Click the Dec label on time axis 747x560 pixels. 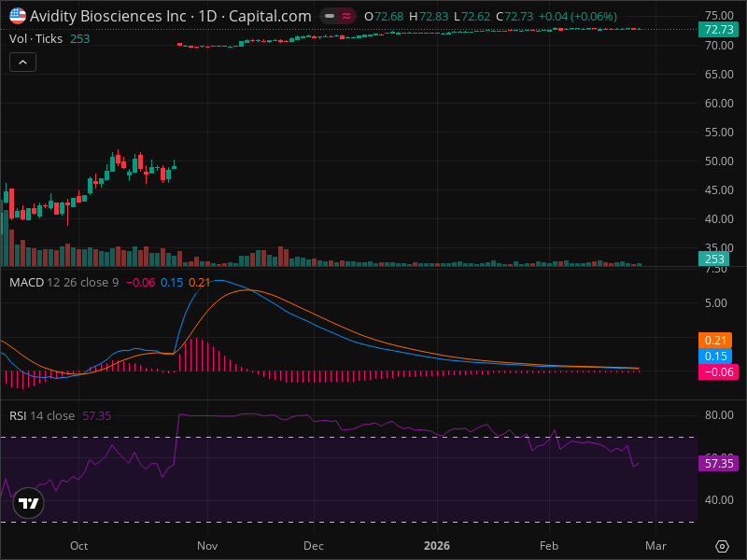(x=314, y=546)
